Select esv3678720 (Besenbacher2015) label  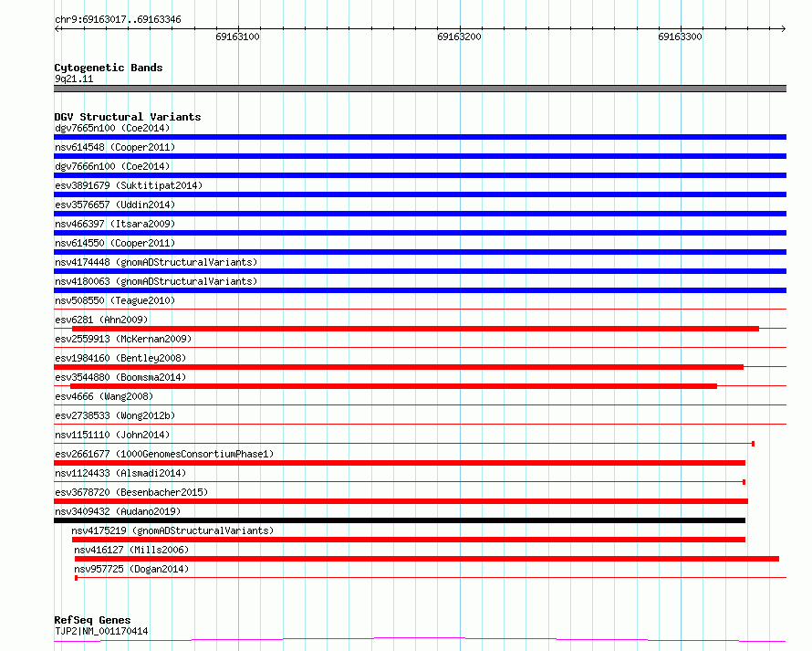(131, 492)
